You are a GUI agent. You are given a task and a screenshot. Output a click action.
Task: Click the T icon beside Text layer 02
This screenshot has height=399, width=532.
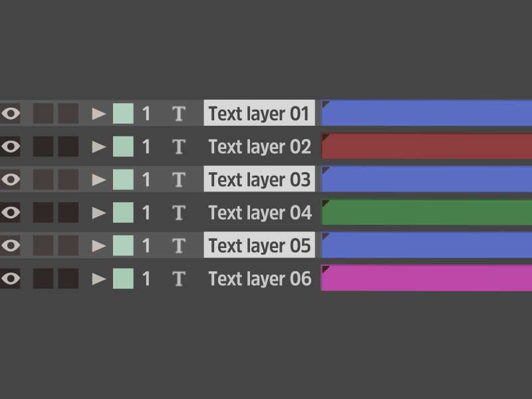[x=178, y=147]
